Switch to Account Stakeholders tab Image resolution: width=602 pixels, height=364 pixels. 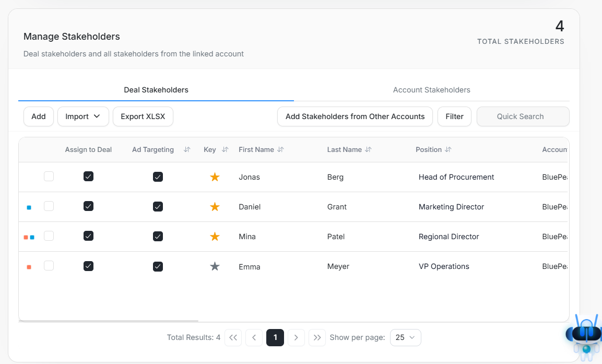click(x=432, y=90)
